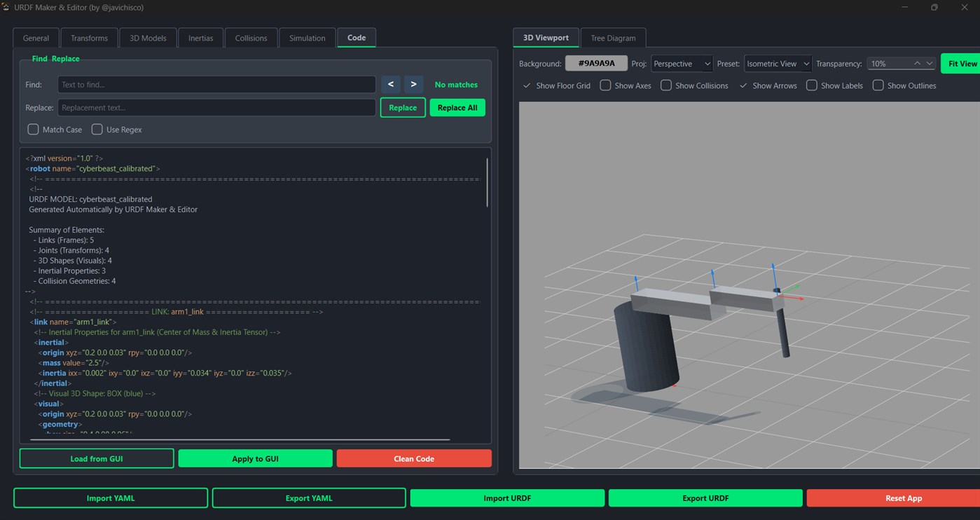980x520 pixels.
Task: Increase transparency with the up arrow
Action: coord(918,63)
